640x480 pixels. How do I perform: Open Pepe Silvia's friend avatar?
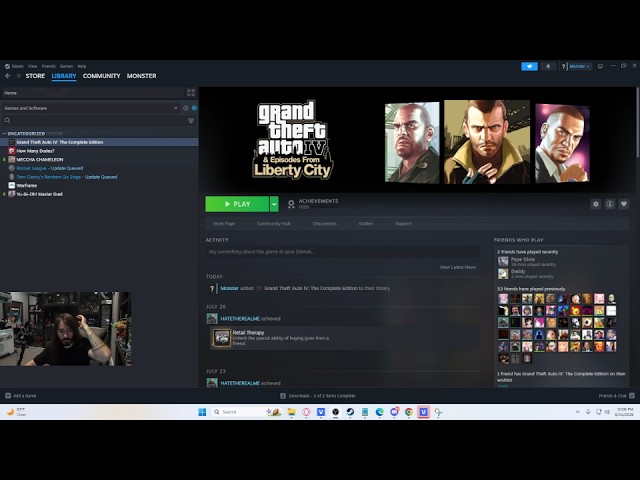click(x=503, y=262)
